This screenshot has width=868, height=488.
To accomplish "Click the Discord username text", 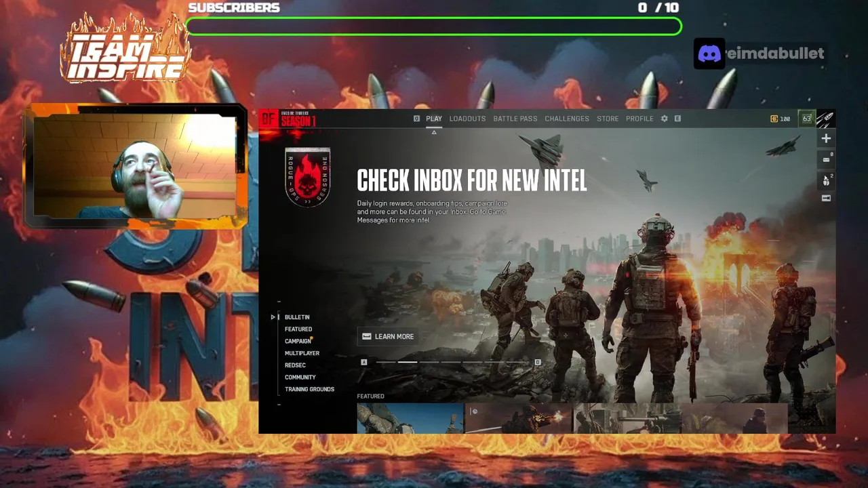I will [776, 54].
